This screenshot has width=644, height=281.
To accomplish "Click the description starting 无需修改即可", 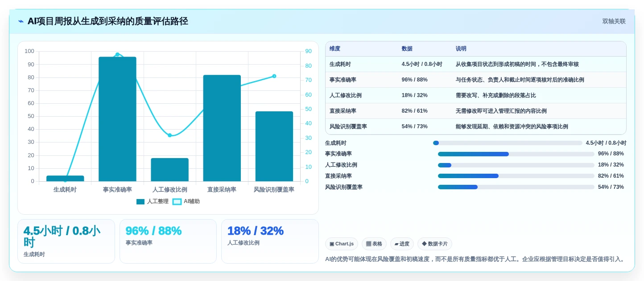I will point(501,111).
